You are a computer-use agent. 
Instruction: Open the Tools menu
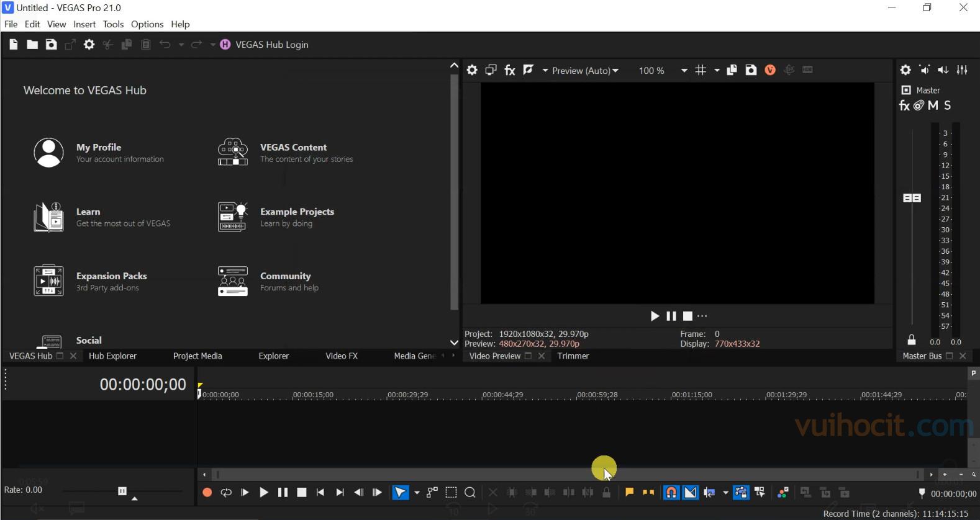tap(113, 24)
